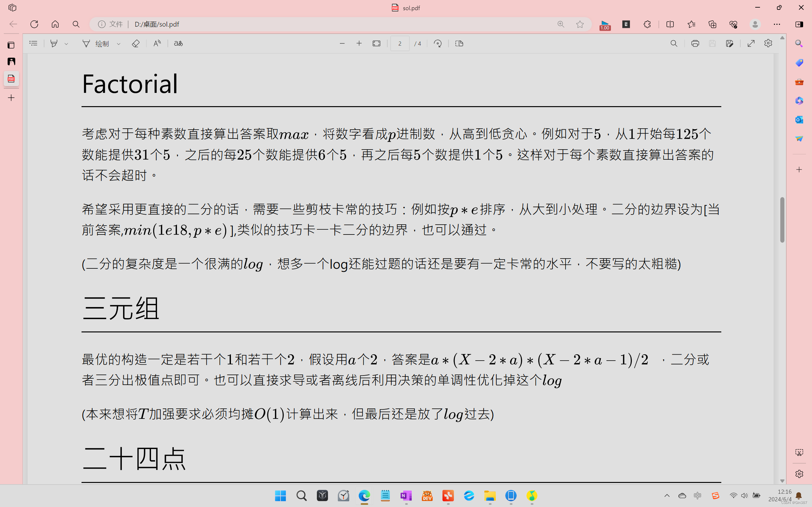Open the PDF table of contents panel
Image resolution: width=812 pixels, height=507 pixels.
pos(33,43)
